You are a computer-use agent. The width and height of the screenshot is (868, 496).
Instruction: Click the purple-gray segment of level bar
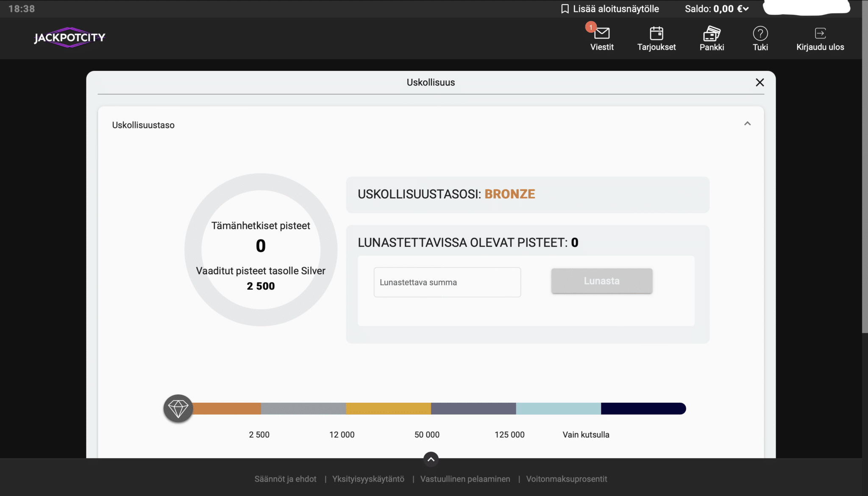(473, 409)
